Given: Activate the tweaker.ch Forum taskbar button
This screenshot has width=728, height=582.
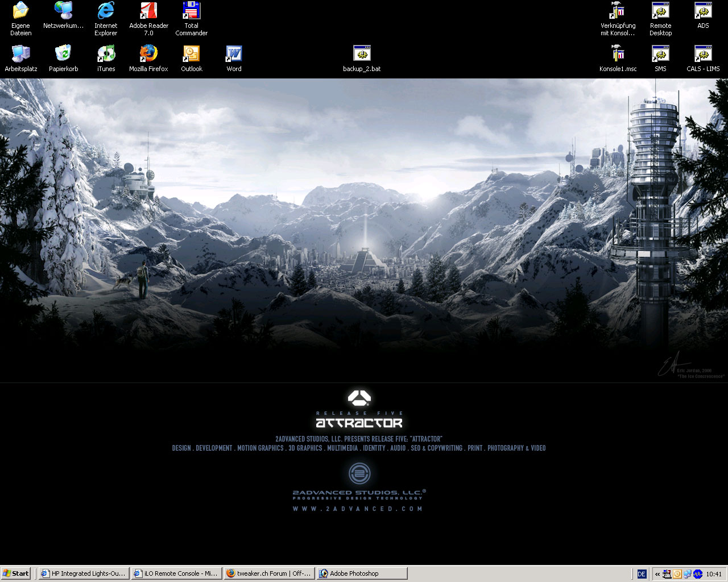Looking at the screenshot, I should coord(269,573).
